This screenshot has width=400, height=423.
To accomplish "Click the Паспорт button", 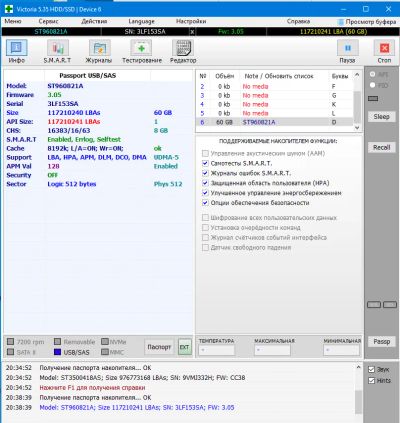I will pos(159,347).
